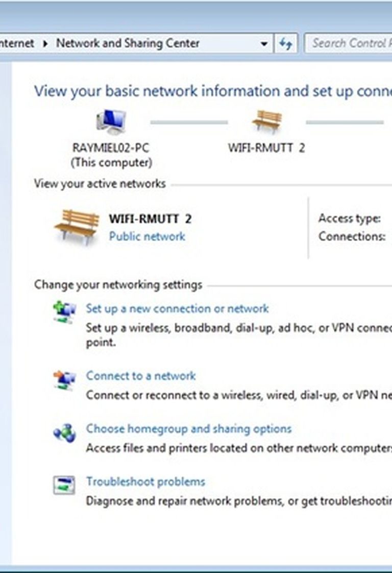392x573 pixels.
Task: Click the new connection setup icon
Action: (64, 312)
